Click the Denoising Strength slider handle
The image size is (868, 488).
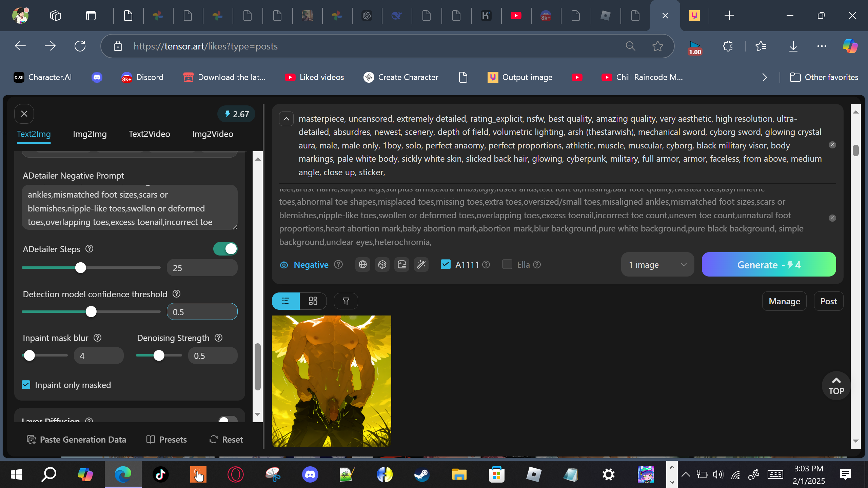click(159, 355)
